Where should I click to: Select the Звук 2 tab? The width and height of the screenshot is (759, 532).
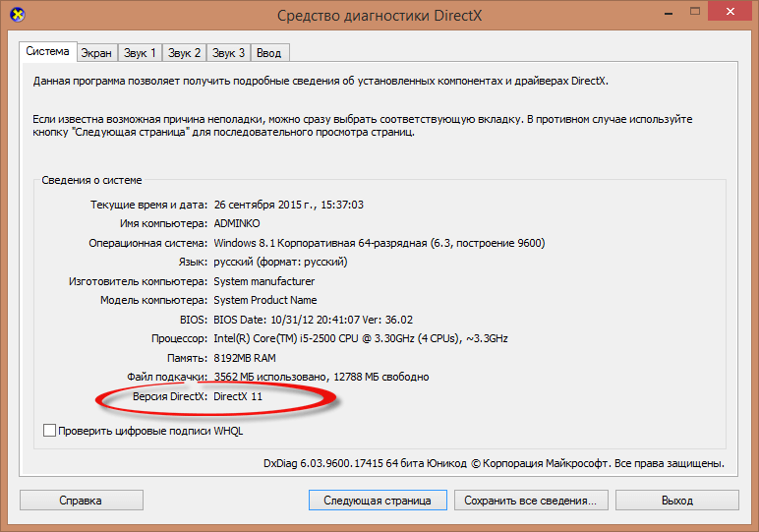[184, 53]
